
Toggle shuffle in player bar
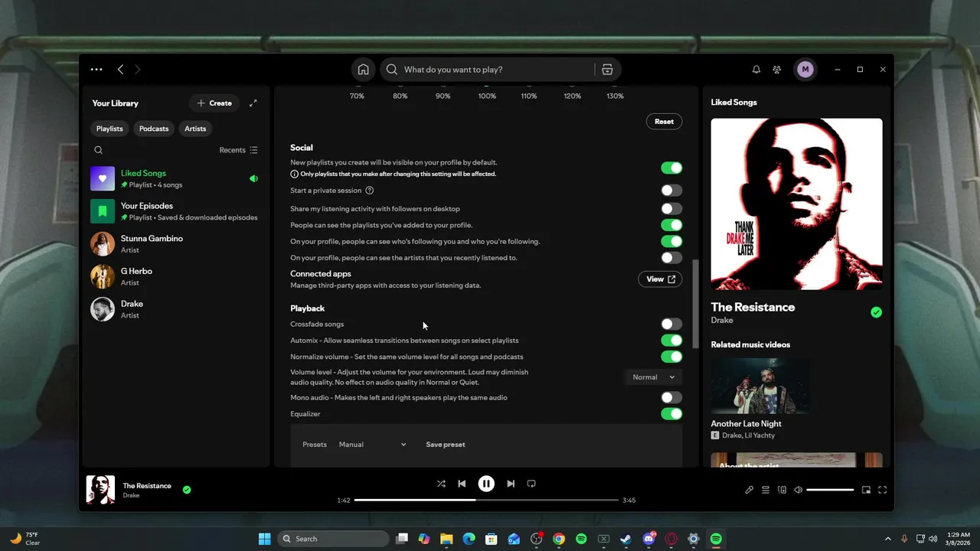pyautogui.click(x=441, y=484)
